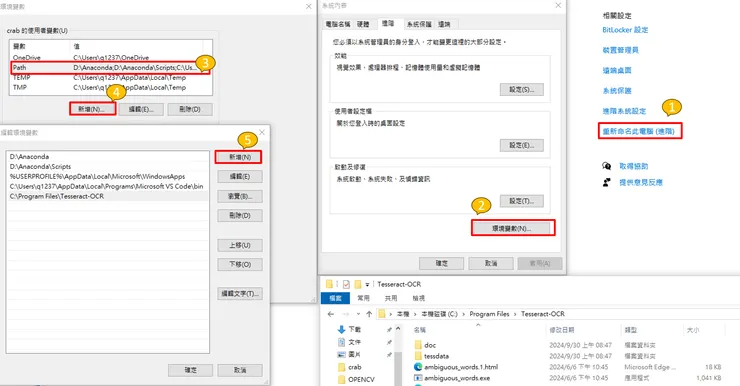Select the Path row in user variables list
The image size is (740, 386).
tap(110, 67)
